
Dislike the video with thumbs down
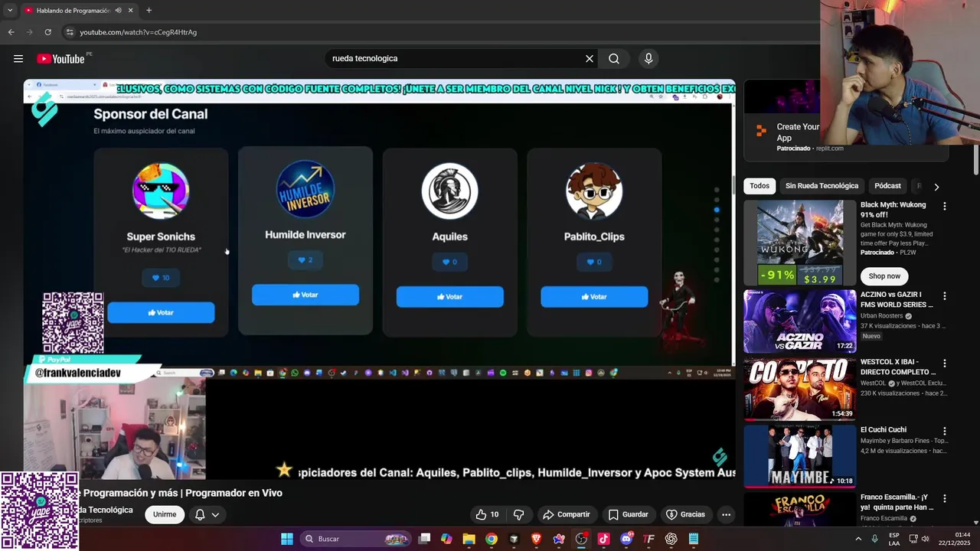click(518, 514)
